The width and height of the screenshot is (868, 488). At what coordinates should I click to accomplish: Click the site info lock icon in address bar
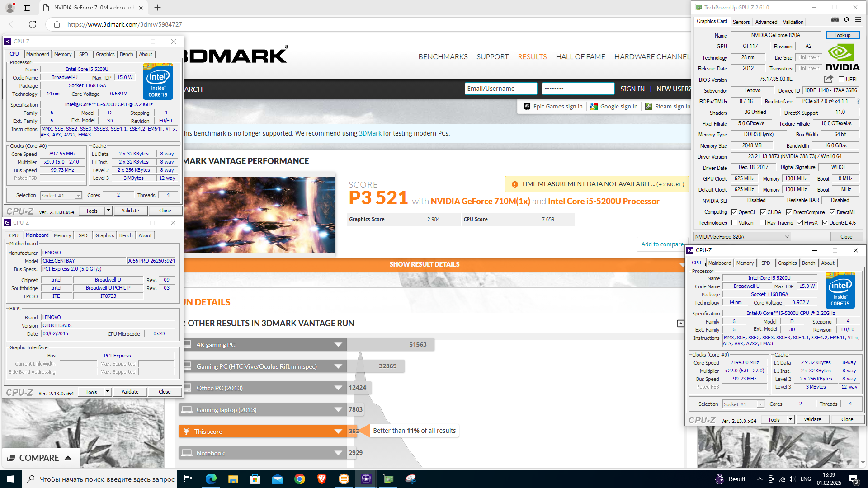click(x=57, y=24)
